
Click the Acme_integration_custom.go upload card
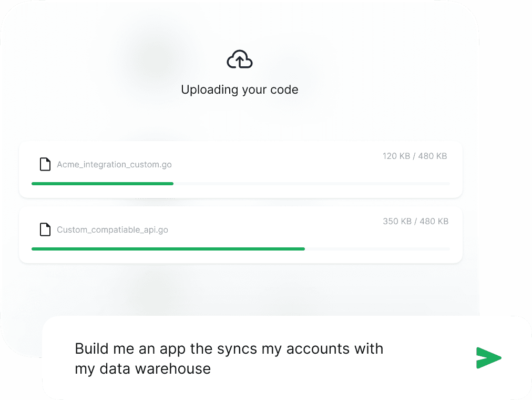point(240,169)
